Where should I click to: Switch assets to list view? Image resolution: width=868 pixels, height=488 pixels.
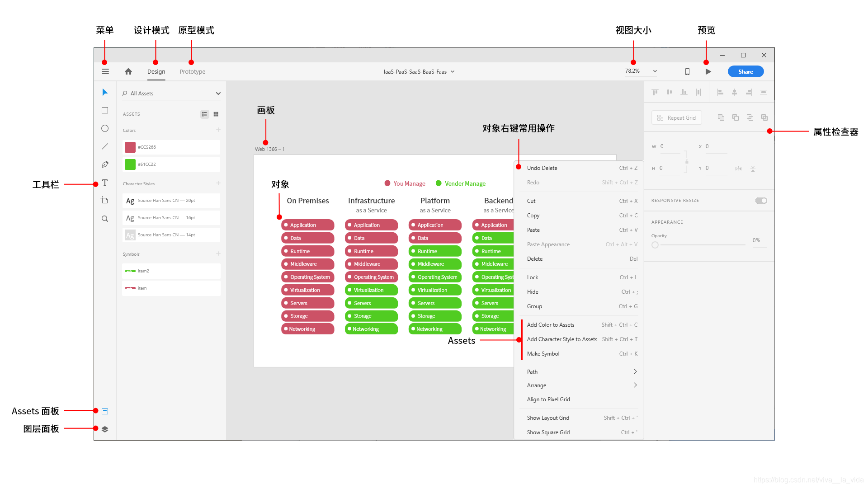click(x=205, y=114)
